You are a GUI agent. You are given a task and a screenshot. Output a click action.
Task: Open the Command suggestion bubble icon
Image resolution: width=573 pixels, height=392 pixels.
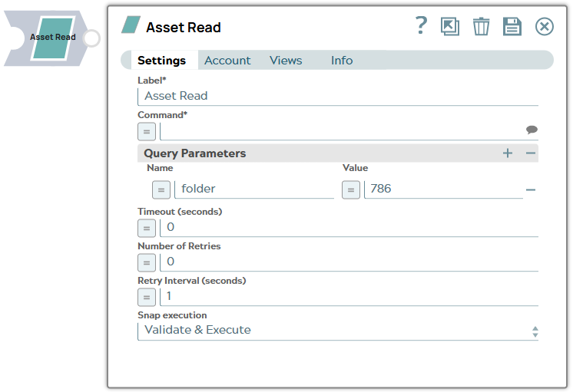(x=532, y=130)
